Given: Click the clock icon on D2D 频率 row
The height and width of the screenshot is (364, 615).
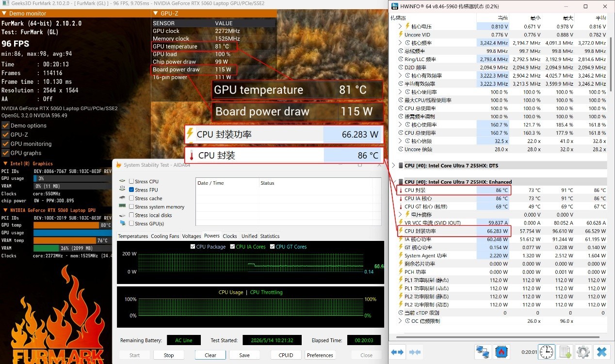Looking at the screenshot, I should pos(401,67).
